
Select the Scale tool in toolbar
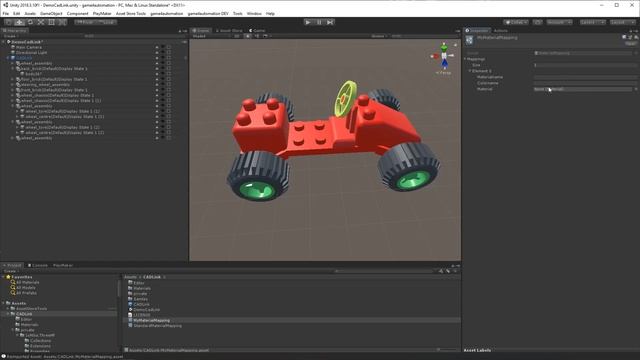tap(41, 22)
